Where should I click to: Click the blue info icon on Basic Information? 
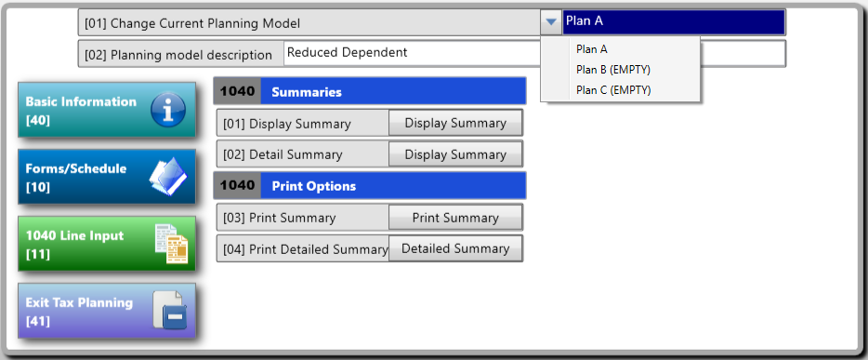pyautogui.click(x=167, y=110)
